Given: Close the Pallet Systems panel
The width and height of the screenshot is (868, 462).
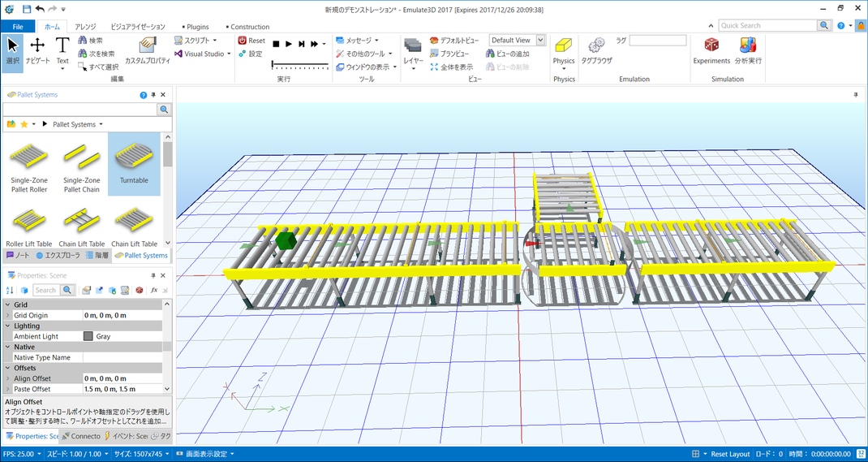Looking at the screenshot, I should tap(163, 95).
